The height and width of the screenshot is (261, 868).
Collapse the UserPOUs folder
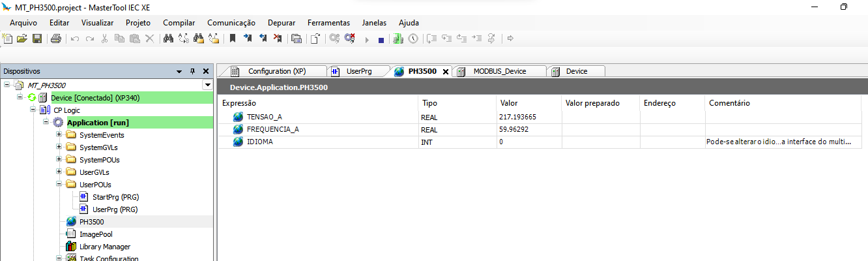click(x=59, y=185)
